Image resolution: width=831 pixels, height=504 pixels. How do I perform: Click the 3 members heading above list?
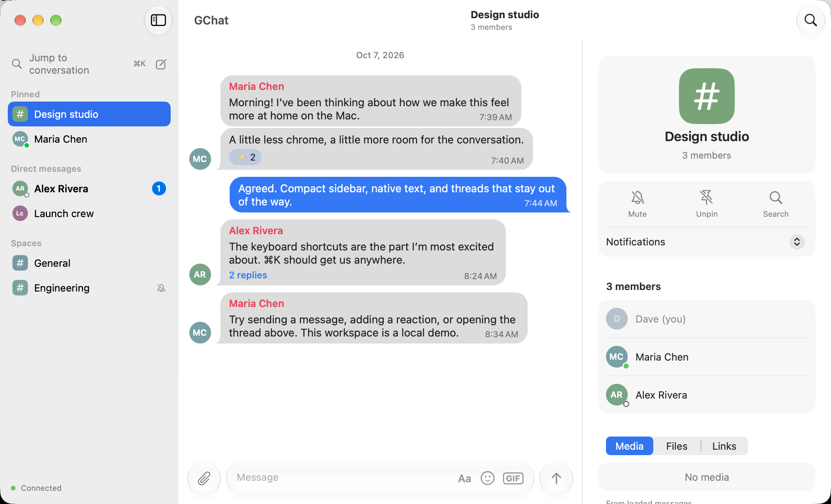click(x=633, y=287)
